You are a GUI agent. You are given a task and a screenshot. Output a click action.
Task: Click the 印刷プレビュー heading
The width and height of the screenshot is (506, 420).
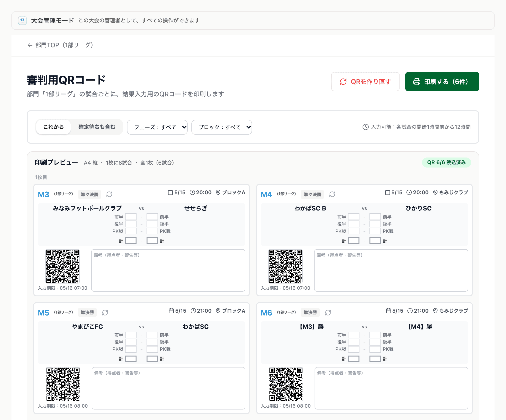tap(56, 163)
